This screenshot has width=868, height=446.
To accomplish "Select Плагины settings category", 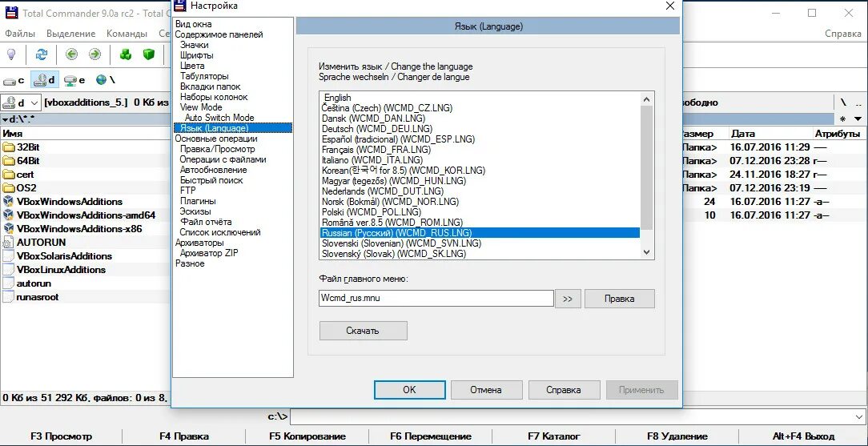I will pos(198,201).
